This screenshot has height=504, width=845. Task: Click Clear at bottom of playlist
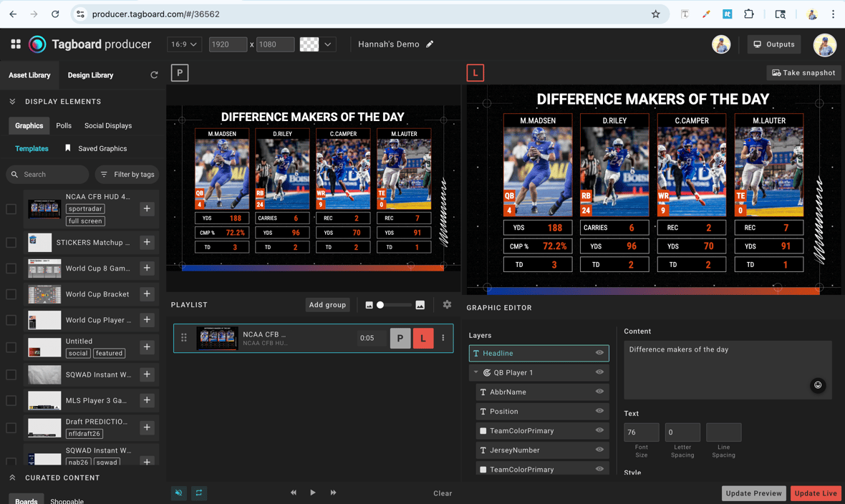(443, 493)
